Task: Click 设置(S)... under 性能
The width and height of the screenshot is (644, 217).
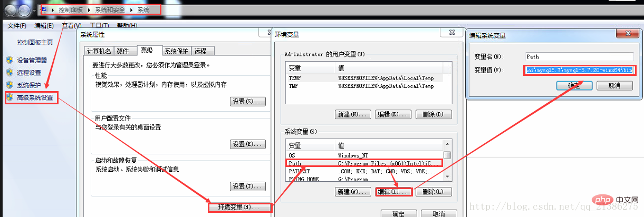Action: click(248, 101)
